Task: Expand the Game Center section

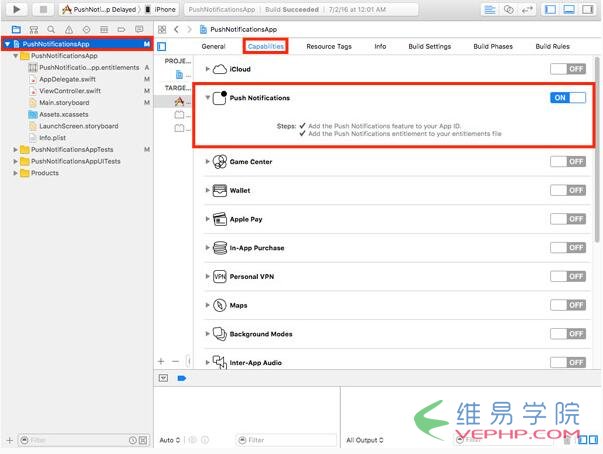Action: 207,161
